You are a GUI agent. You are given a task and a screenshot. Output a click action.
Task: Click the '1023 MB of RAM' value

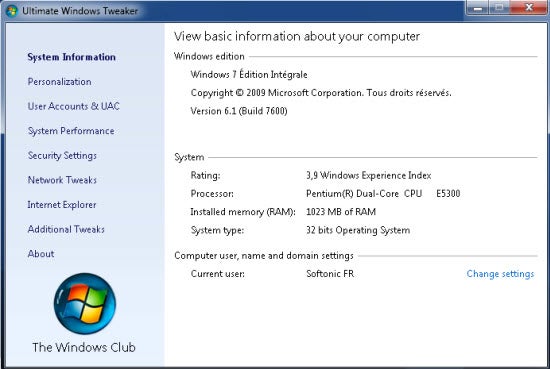[x=341, y=212]
